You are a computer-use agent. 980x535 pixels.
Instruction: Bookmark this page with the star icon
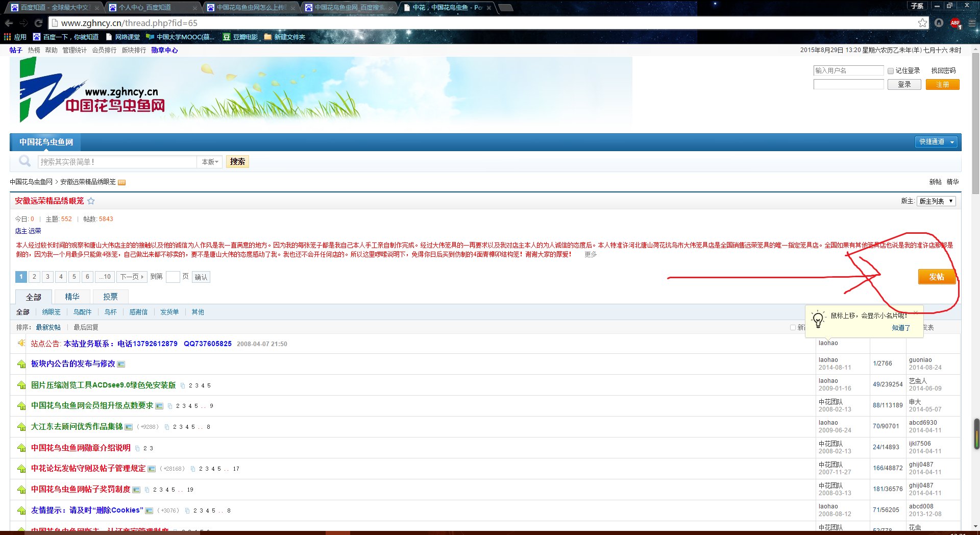coord(922,23)
